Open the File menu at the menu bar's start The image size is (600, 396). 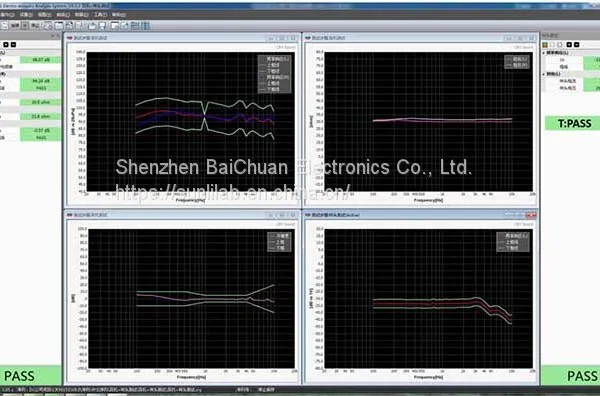coord(7,15)
